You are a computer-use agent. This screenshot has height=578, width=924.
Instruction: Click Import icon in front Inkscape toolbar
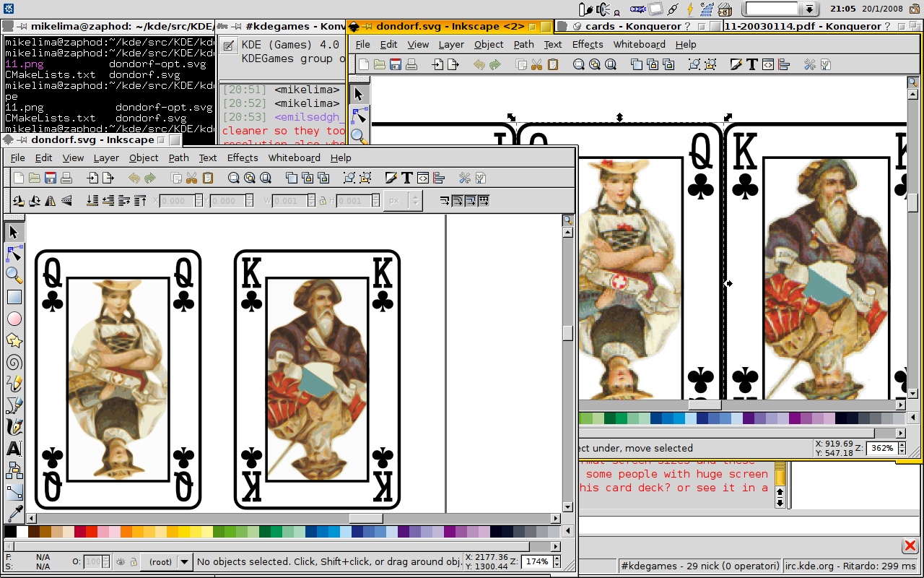pyautogui.click(x=93, y=178)
